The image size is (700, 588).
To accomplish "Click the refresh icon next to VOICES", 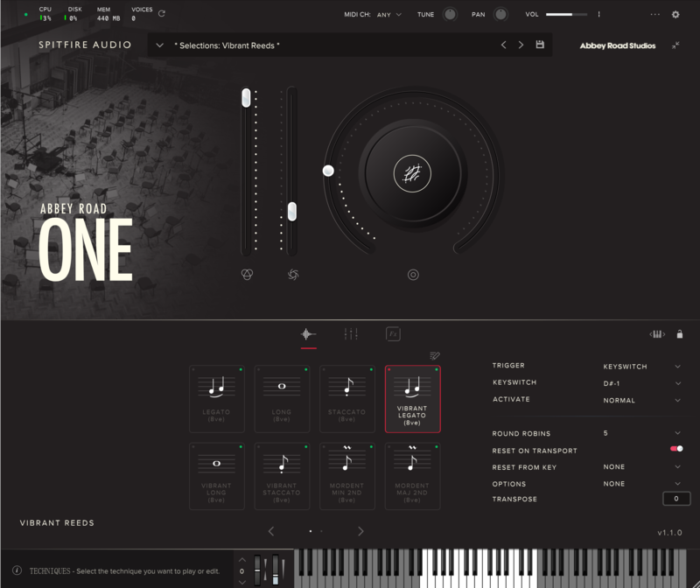I will (x=162, y=14).
